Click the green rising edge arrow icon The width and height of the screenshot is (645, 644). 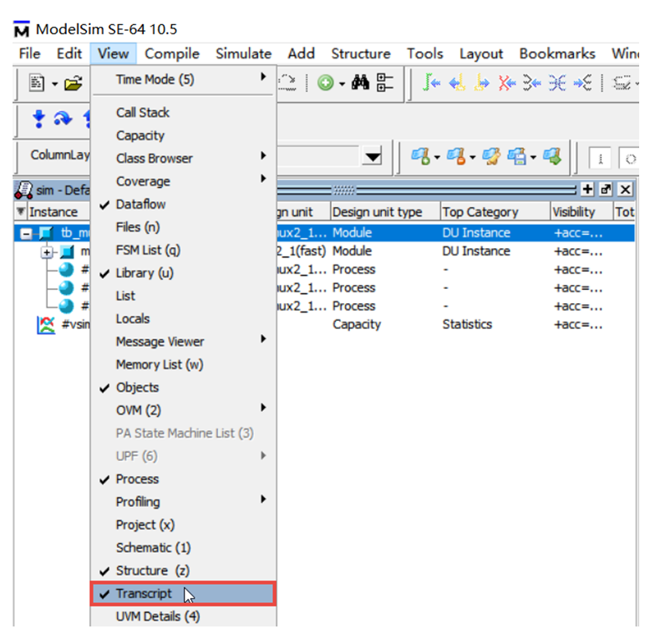pyautogui.click(x=431, y=82)
